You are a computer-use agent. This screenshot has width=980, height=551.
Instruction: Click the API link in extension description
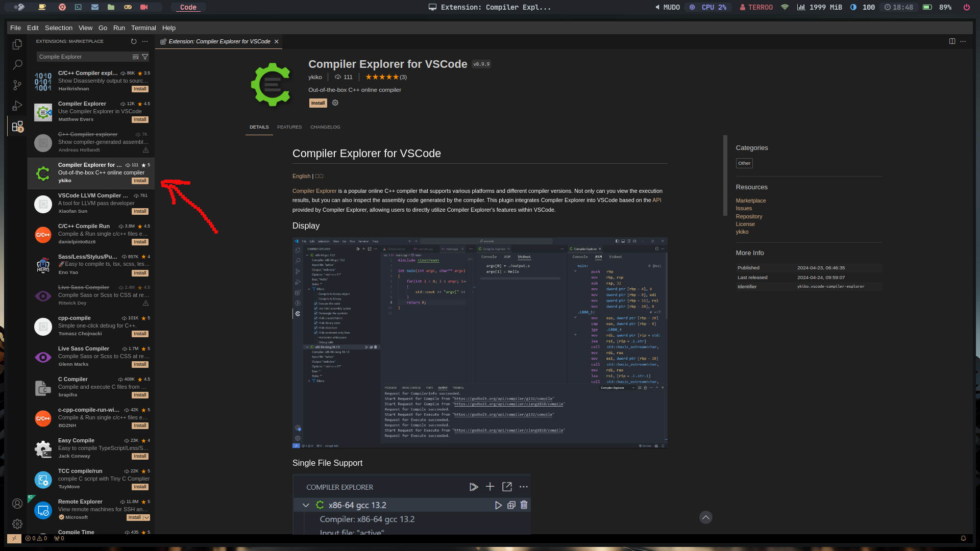[656, 200]
